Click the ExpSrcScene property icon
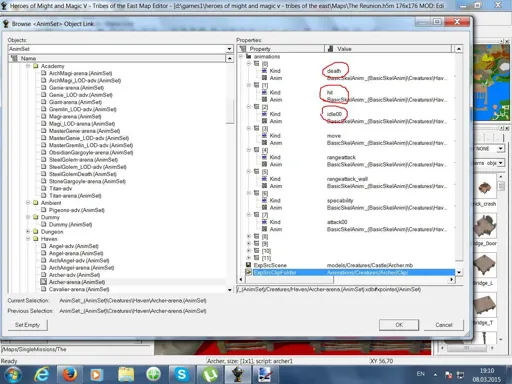The width and height of the screenshot is (512, 384). 248,265
